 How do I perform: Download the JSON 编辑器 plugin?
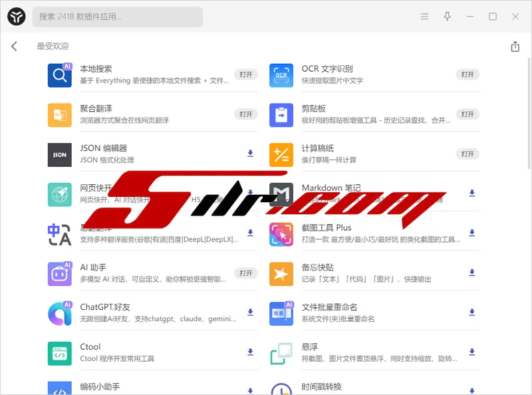[x=250, y=154]
